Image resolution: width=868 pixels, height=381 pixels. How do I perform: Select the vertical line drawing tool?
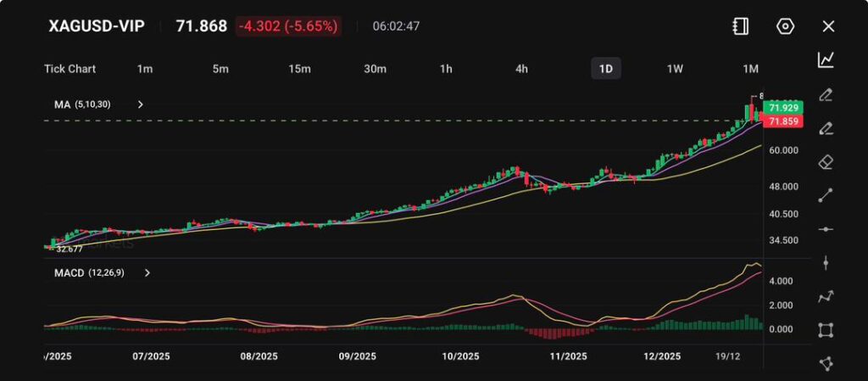(x=826, y=263)
